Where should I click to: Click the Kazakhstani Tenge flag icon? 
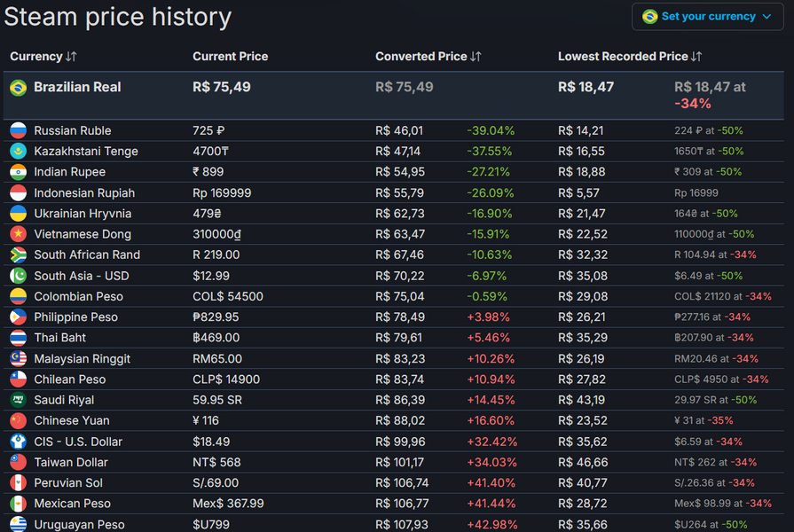coord(18,152)
